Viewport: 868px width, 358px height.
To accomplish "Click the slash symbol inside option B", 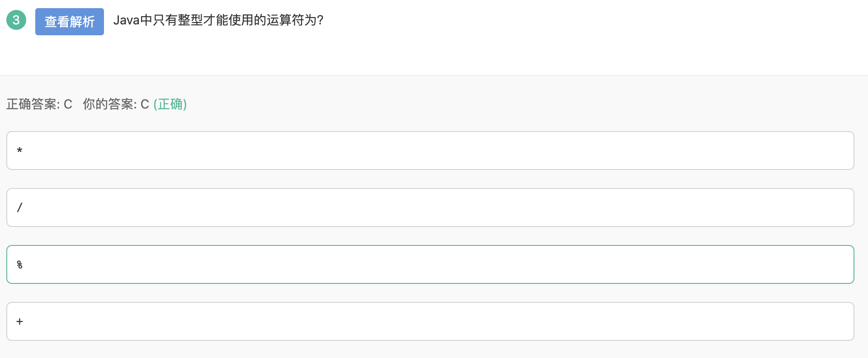I will [19, 207].
